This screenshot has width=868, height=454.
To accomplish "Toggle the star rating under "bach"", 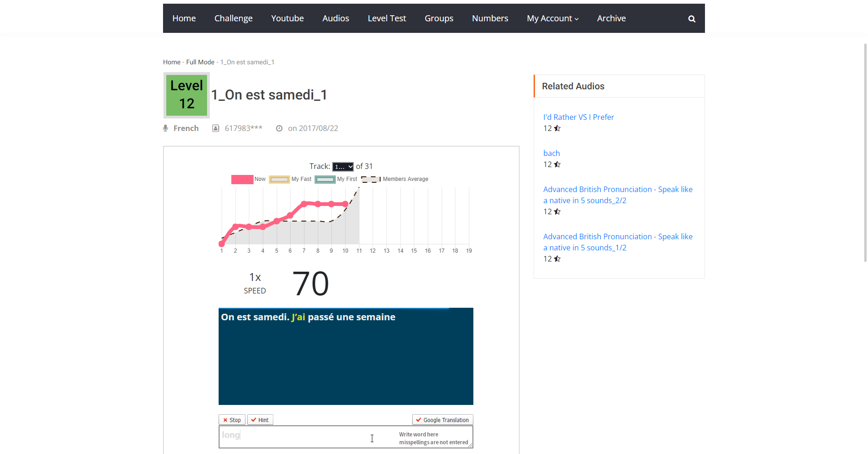I will [x=558, y=164].
